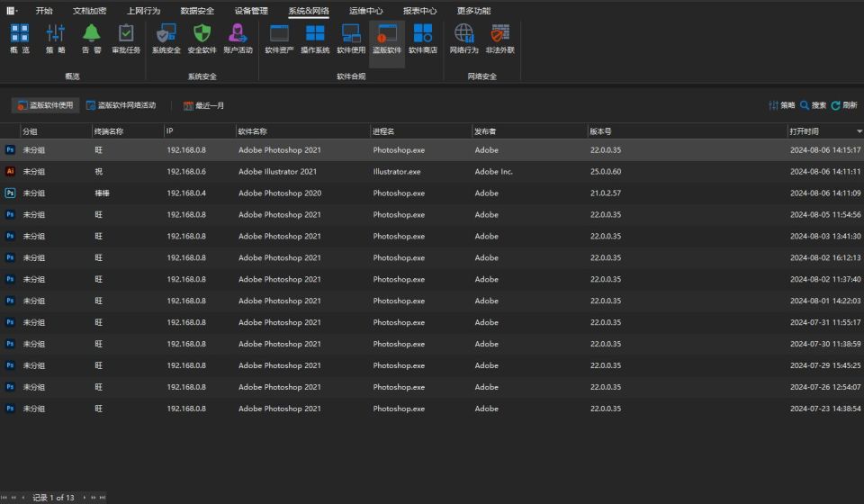Open the application menu dropdown top-left

(x=12, y=11)
